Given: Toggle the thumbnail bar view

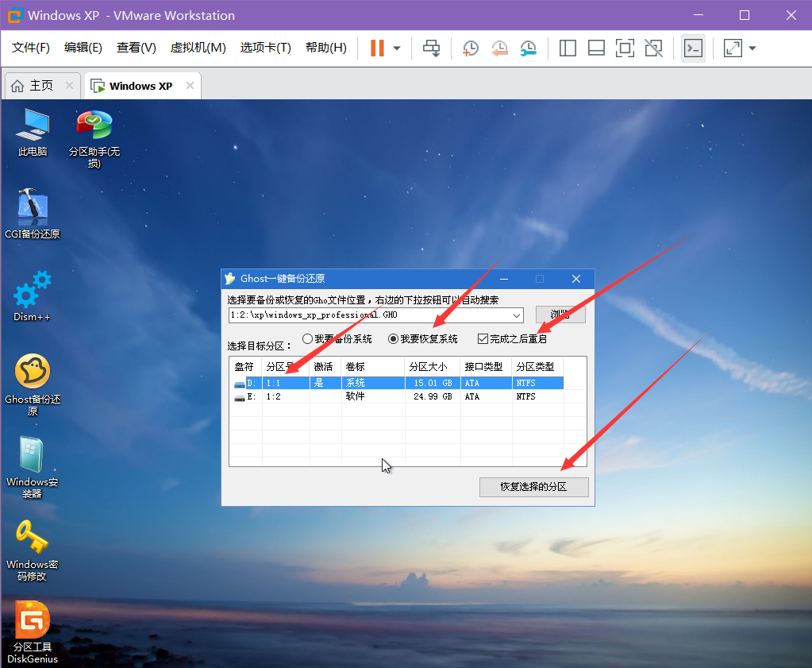Looking at the screenshot, I should coord(596,48).
